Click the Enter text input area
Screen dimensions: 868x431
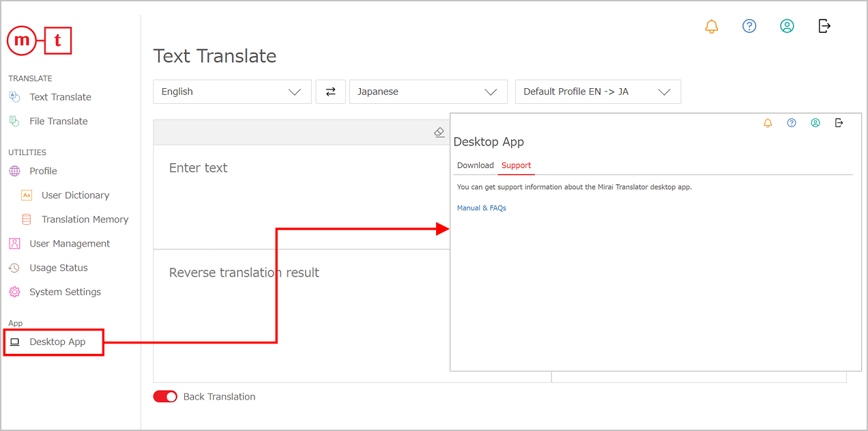[x=302, y=197]
